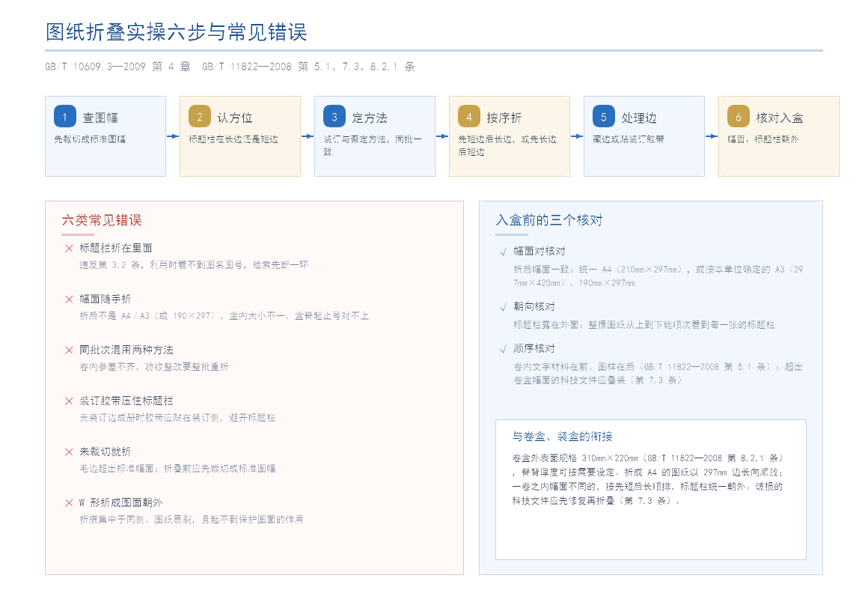Image resolution: width=868 pixels, height=614 pixels.
Task: Click the check mark beside 朝向核对
Action: (503, 307)
